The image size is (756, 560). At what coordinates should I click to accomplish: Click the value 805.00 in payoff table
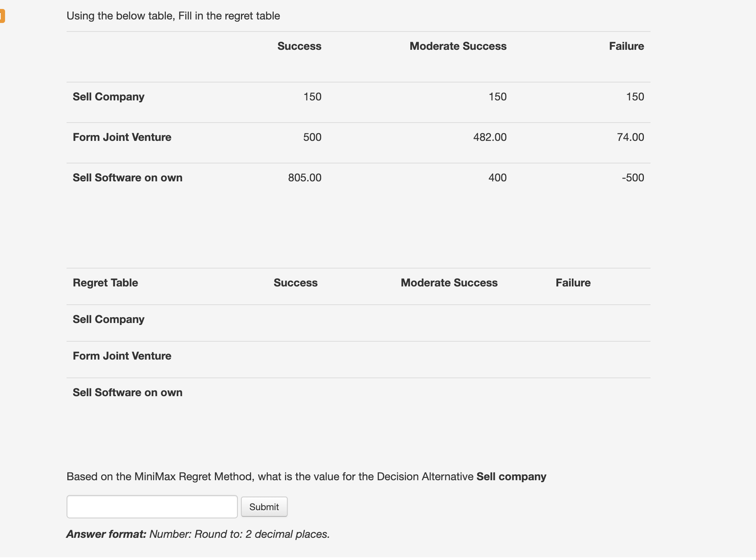pyautogui.click(x=304, y=177)
